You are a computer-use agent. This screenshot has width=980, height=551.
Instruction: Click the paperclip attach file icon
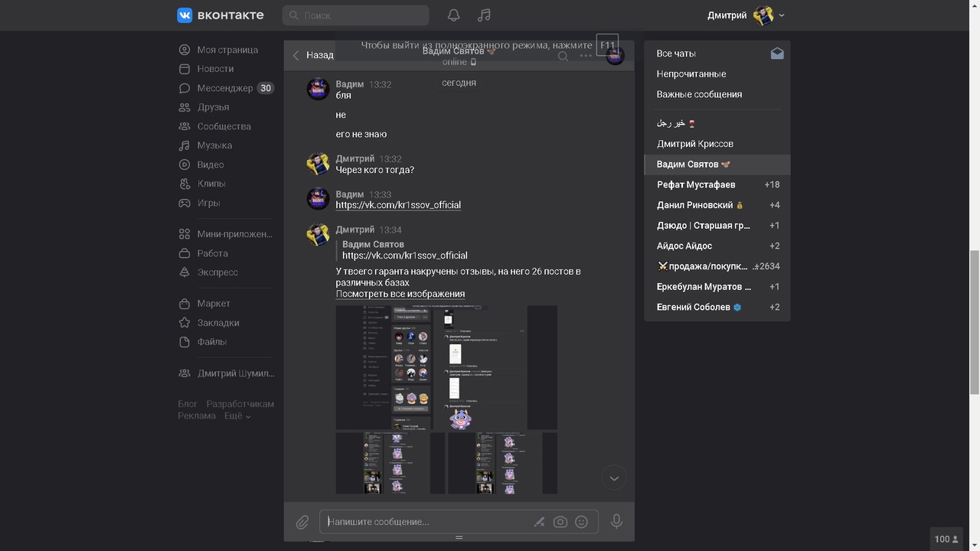pyautogui.click(x=302, y=522)
